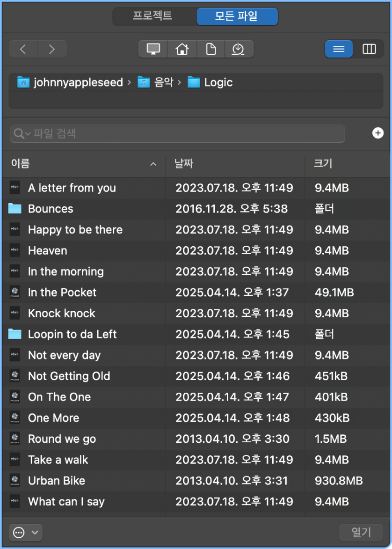Viewport: 392px width, 549px height.
Task: Switch to column view
Action: tap(369, 49)
